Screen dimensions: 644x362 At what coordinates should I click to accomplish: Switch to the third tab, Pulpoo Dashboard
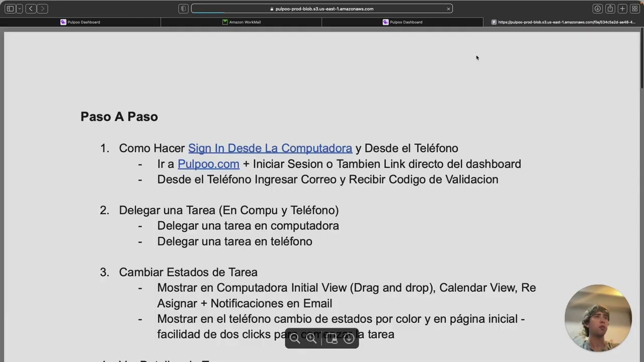(403, 22)
